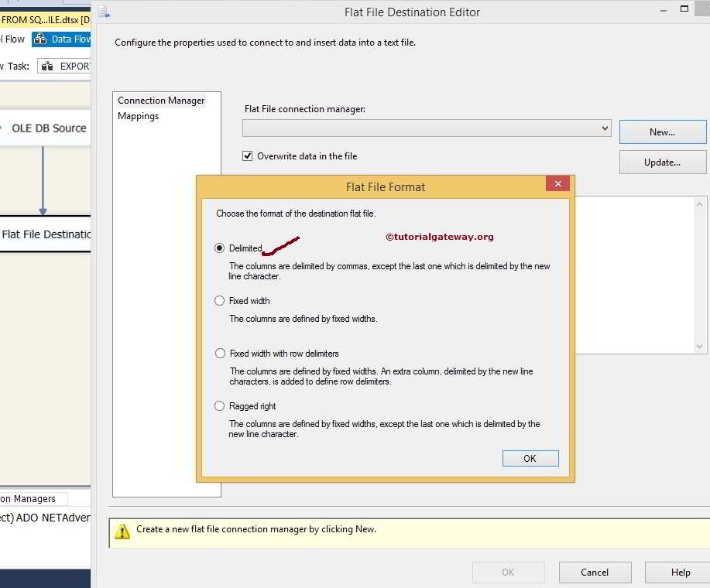Viewport: 710px width, 588px height.
Task: Select Fixed width with row delimiters
Action: (x=219, y=353)
